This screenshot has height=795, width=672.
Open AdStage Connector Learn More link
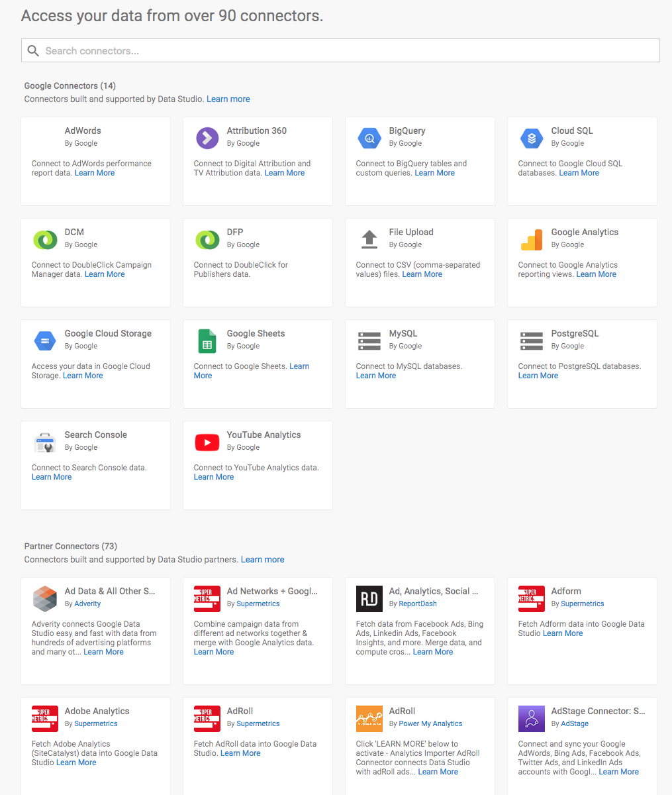coord(619,772)
